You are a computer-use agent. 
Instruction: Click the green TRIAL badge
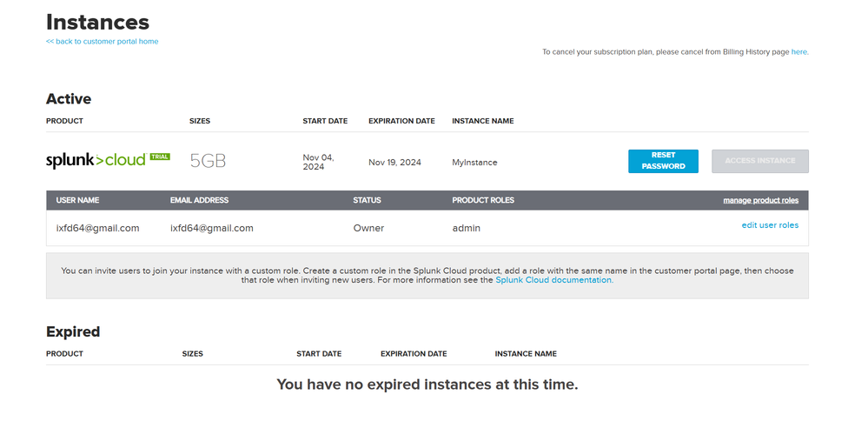(160, 157)
